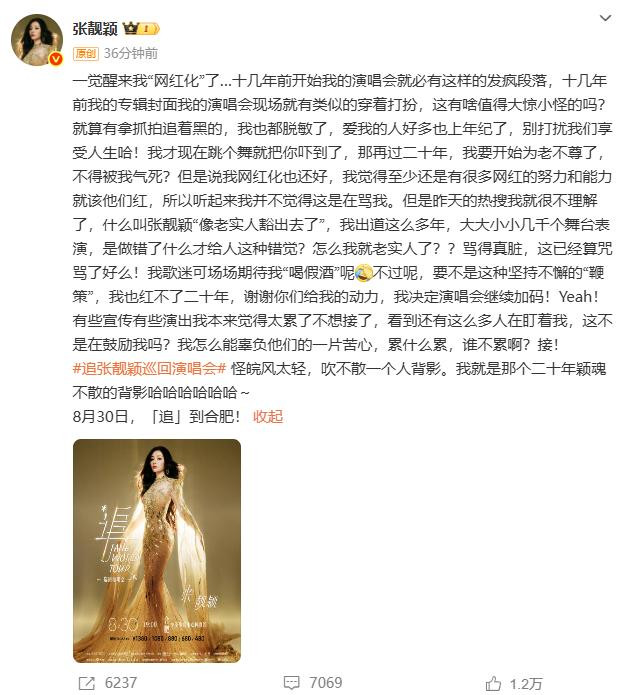Click the 原创 original-post tag
Viewport: 627px width, 695px height.
tap(86, 54)
